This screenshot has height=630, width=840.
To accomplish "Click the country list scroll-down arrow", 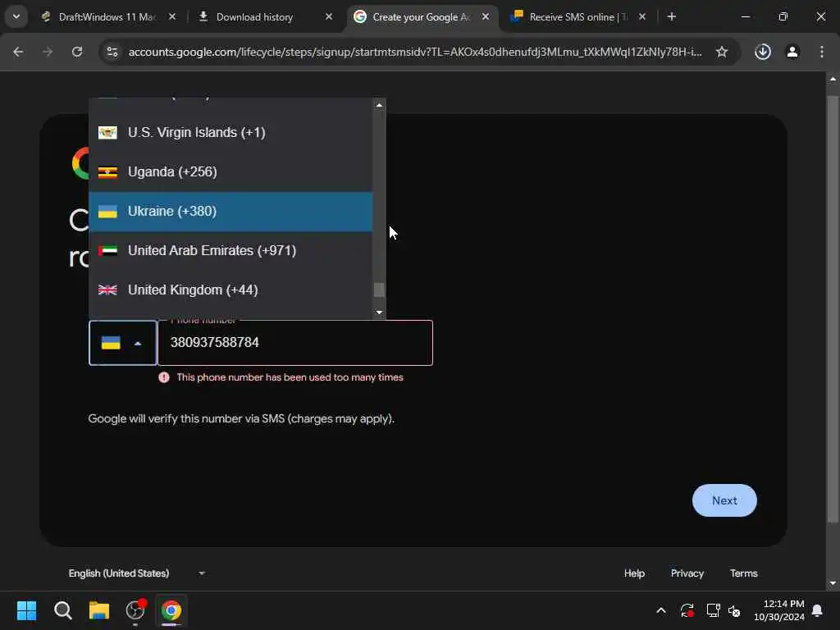I will [x=379, y=313].
